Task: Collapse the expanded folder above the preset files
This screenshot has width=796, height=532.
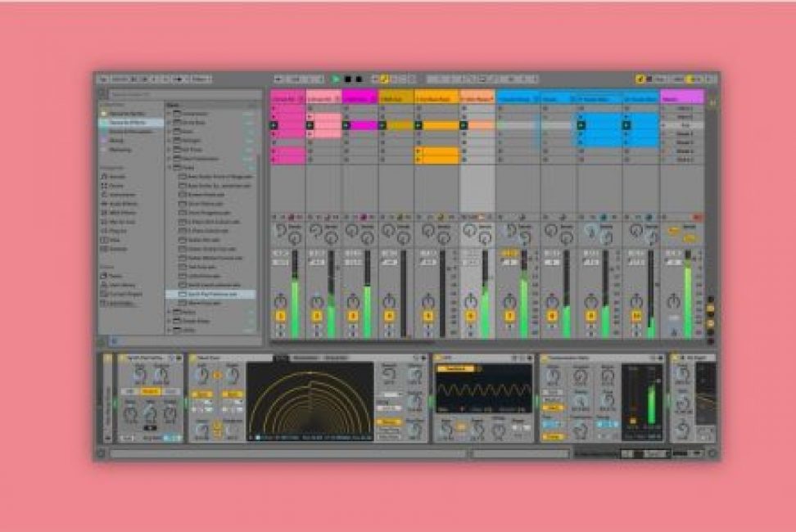Action: [170, 167]
